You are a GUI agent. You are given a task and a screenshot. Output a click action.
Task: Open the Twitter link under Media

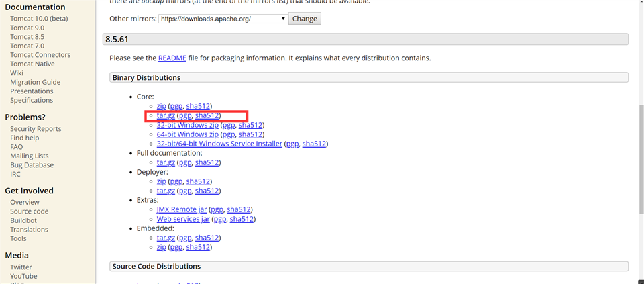pos(21,267)
